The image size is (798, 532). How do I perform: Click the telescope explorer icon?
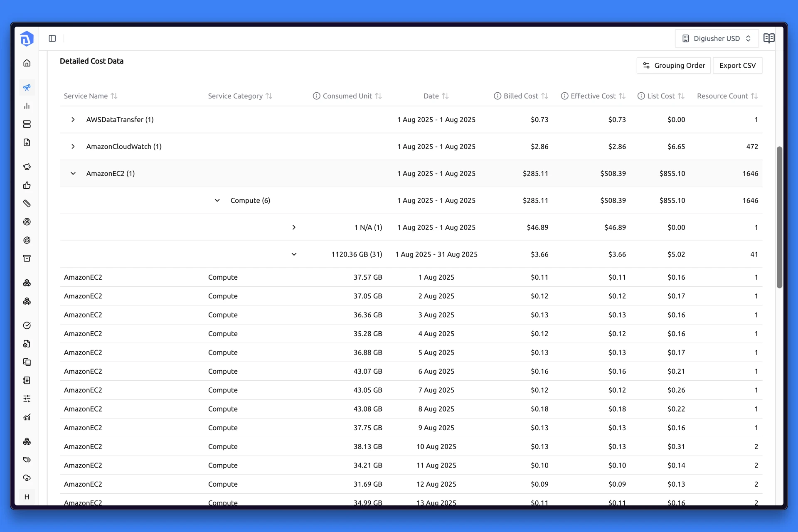(27, 87)
